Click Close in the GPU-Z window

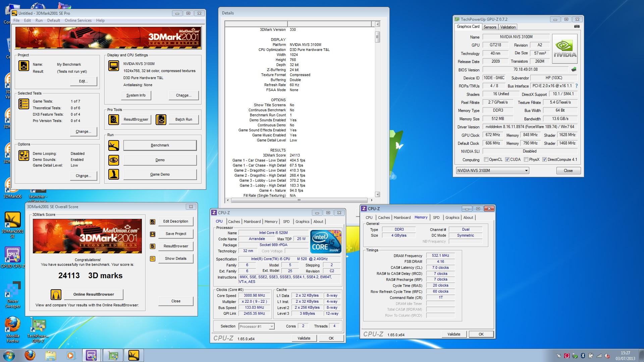568,171
